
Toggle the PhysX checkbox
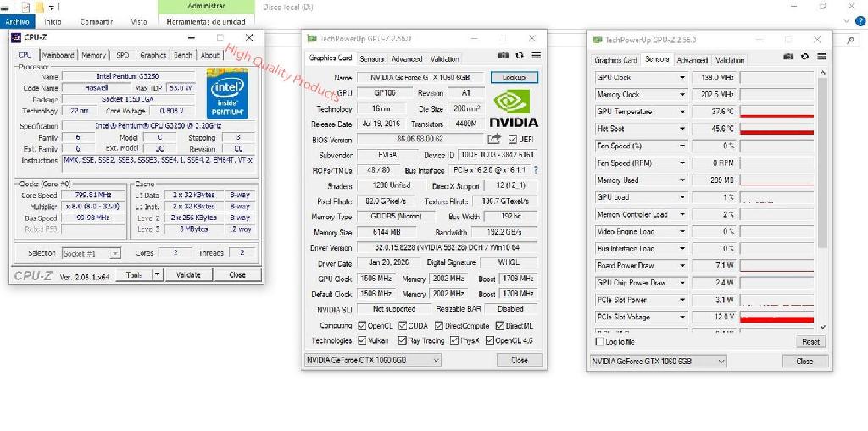point(454,340)
